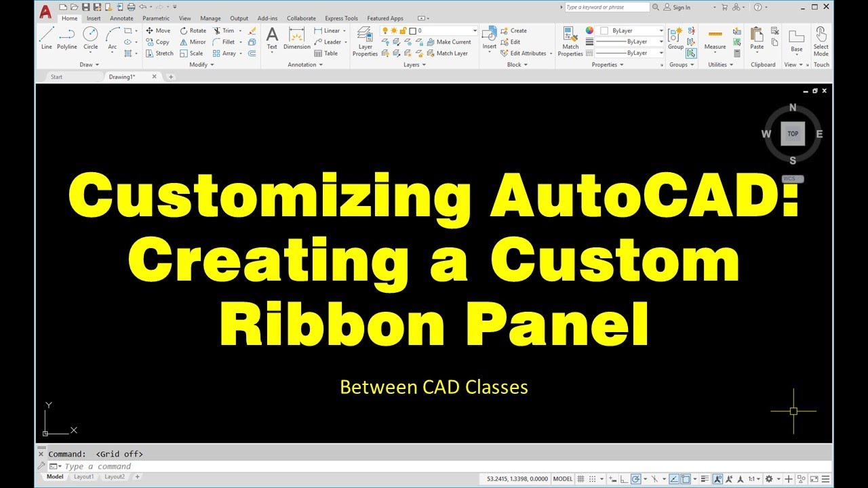Toggle 2D object snap in status bar
Viewport: 868px width, 488px height.
tap(686, 479)
